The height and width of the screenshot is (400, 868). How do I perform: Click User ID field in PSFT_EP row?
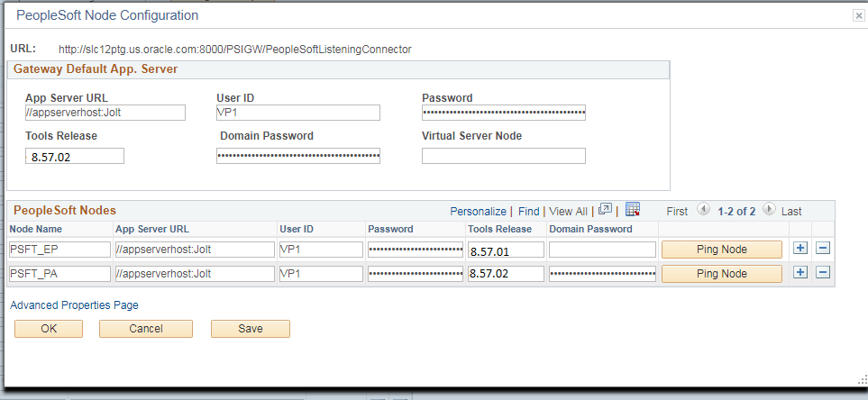tap(321, 250)
